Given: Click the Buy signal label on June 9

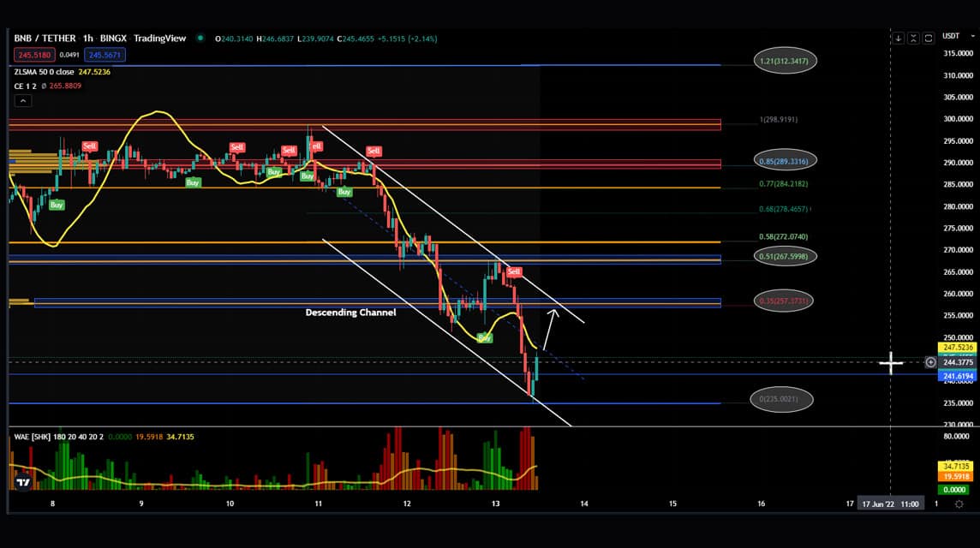Looking at the screenshot, I should [193, 182].
